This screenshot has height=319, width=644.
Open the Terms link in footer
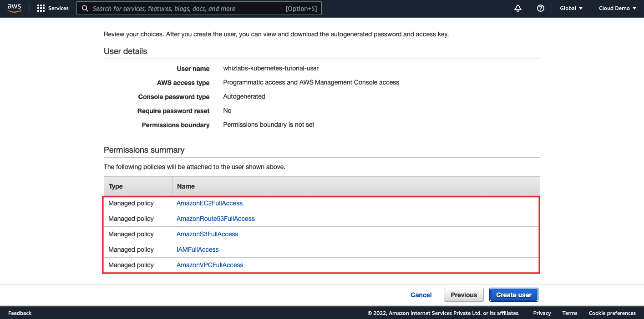click(x=570, y=313)
